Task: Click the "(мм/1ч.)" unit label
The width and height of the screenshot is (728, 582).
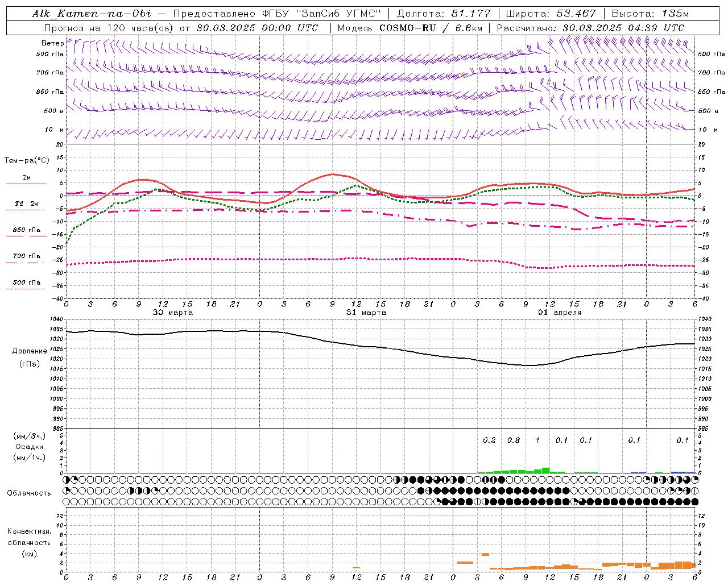Action: click(30, 458)
